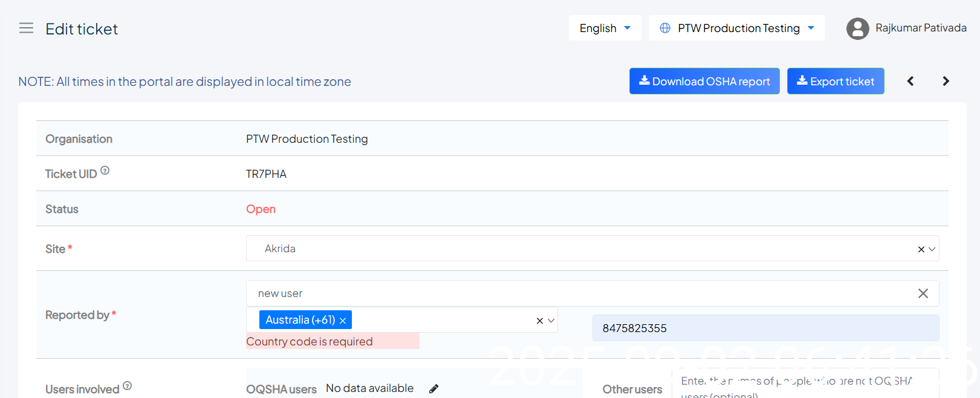Viewport: 980px width, 398px height.
Task: Click the user profile avatar icon
Action: click(857, 28)
